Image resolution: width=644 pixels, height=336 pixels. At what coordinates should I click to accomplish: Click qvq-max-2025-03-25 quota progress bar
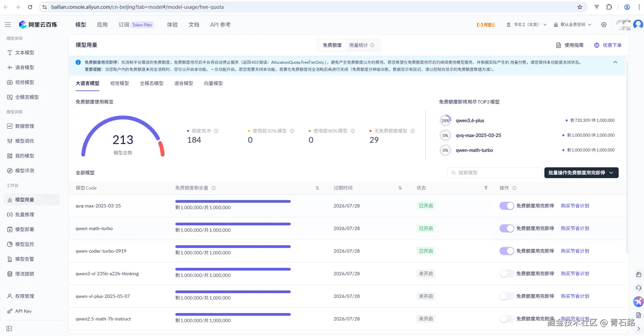tap(233, 201)
